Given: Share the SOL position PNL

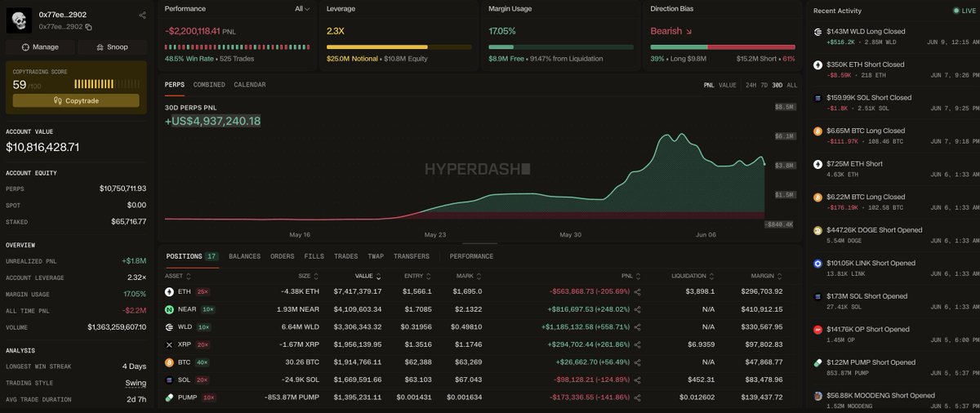Looking at the screenshot, I should [637, 380].
